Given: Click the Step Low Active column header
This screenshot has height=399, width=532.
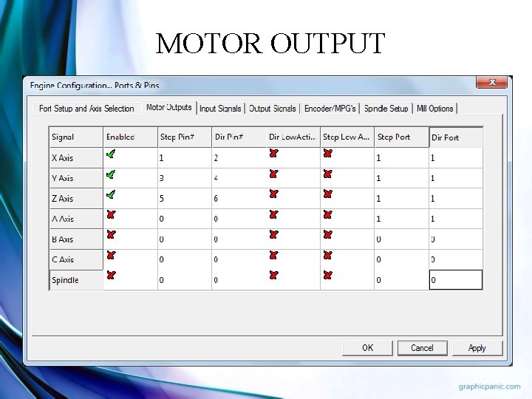Looking at the screenshot, I should click(x=347, y=137).
